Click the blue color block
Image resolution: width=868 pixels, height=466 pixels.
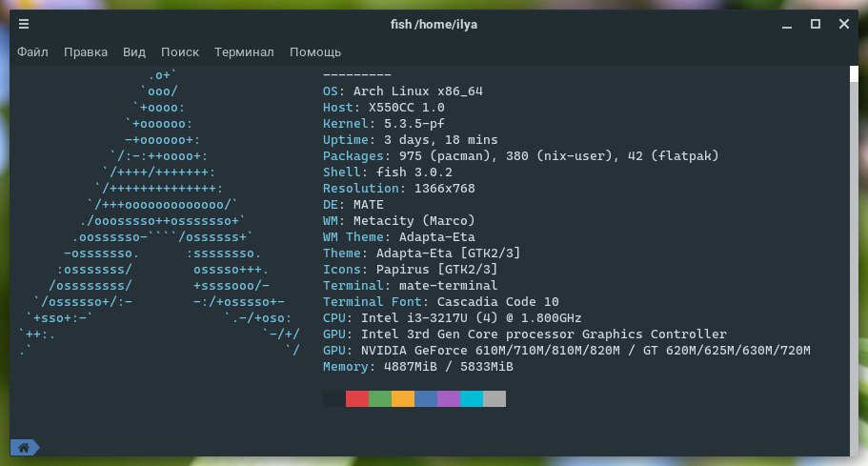(426, 398)
